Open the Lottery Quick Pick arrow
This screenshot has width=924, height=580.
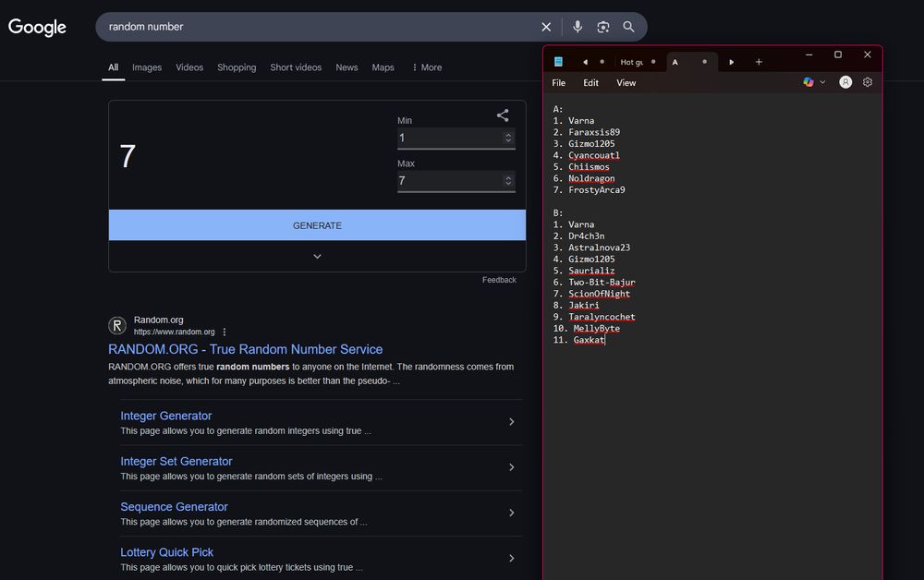(512, 558)
